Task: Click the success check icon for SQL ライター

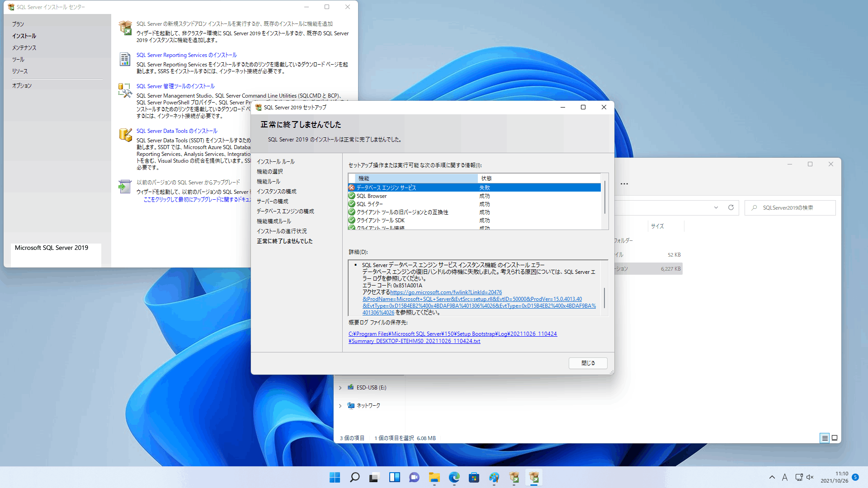Action: 352,204
